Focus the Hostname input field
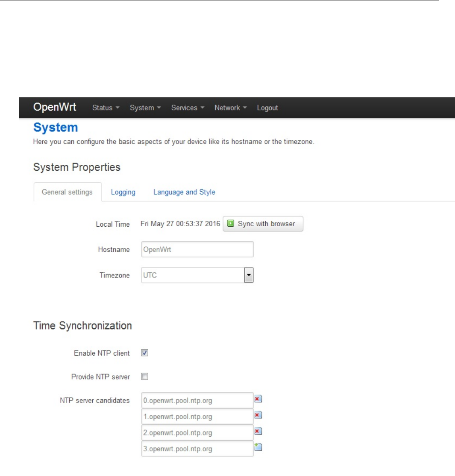455x476 pixels. [x=197, y=249]
